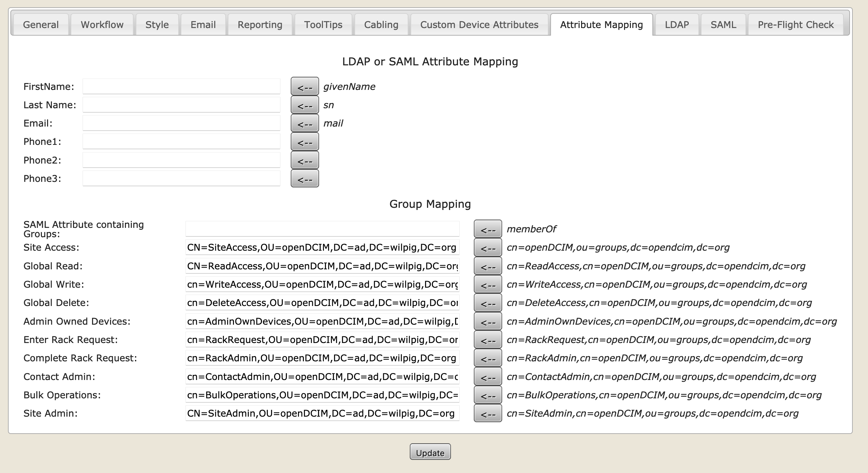Click the arrow button next to Phone1

point(305,141)
